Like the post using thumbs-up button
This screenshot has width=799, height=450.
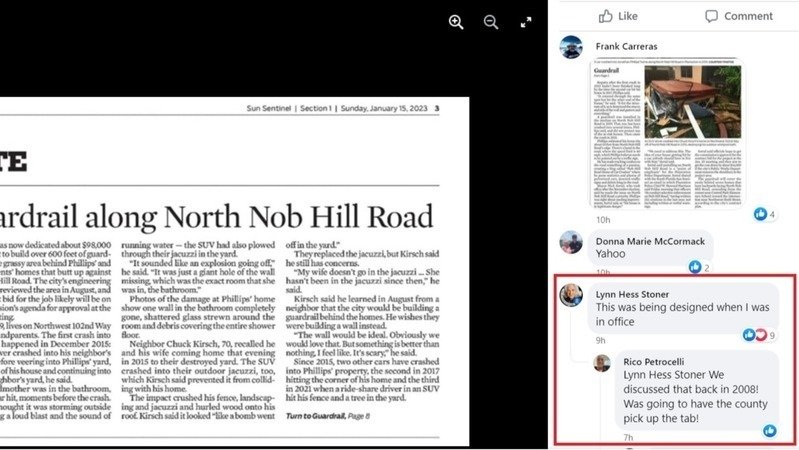tap(618, 16)
